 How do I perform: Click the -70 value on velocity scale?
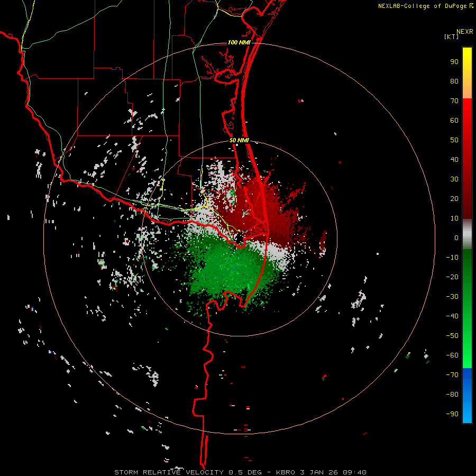[x=452, y=375]
